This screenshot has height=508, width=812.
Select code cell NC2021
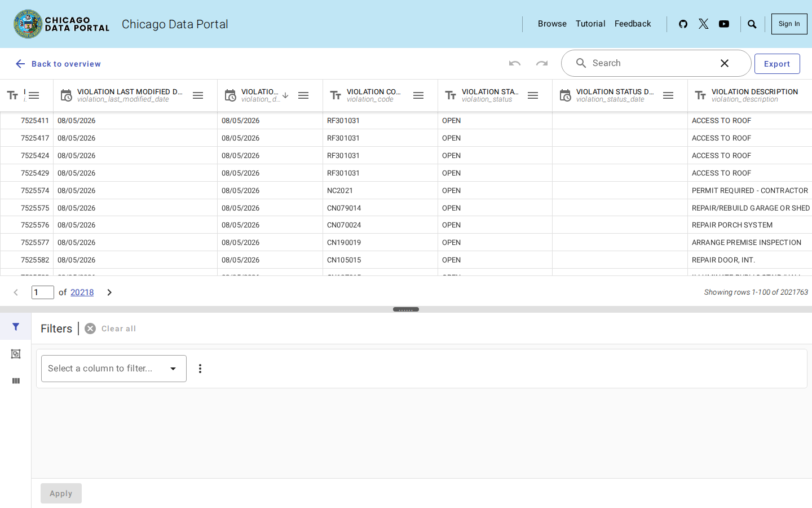click(380, 190)
